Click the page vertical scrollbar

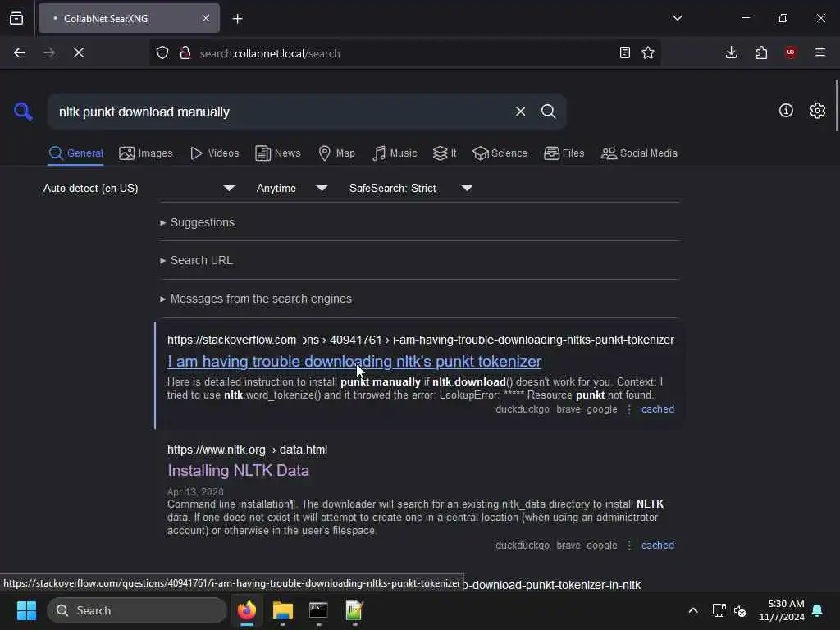[836, 106]
